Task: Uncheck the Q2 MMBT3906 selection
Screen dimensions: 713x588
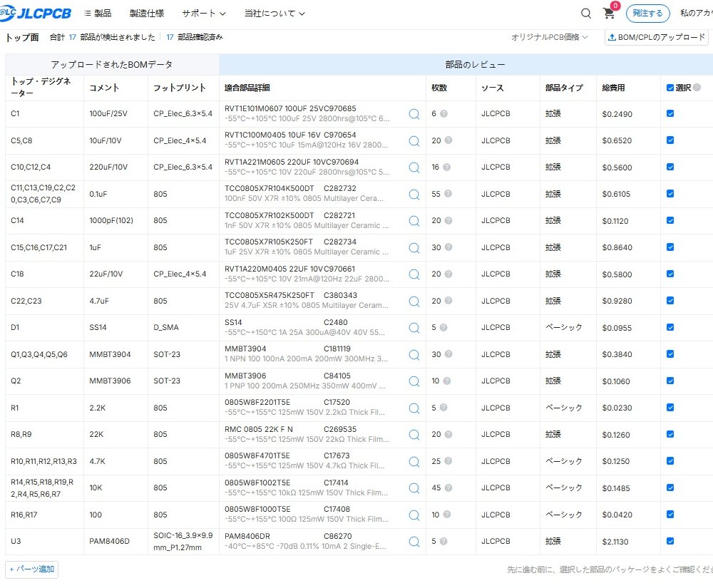Action: tap(670, 381)
